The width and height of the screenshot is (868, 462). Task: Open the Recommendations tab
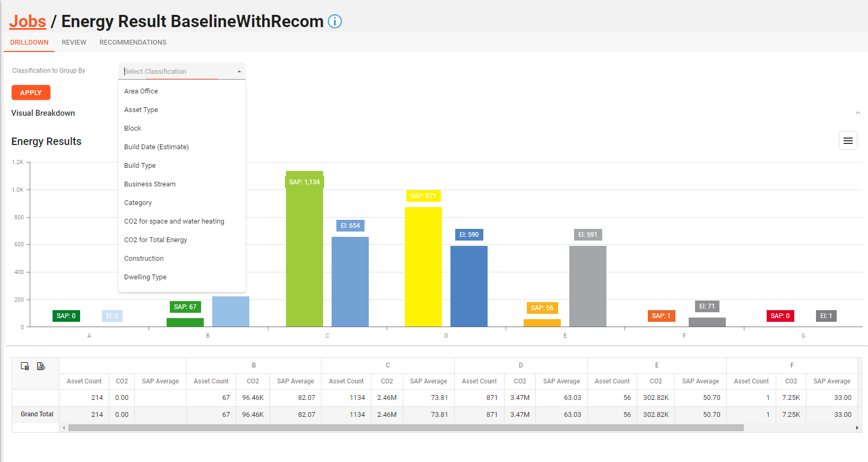[133, 42]
